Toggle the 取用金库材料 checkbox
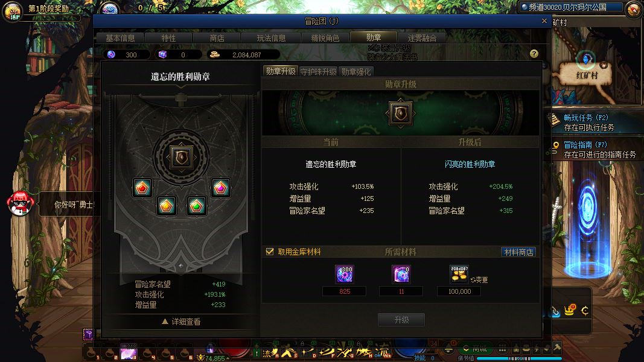644x362 pixels. coord(270,252)
